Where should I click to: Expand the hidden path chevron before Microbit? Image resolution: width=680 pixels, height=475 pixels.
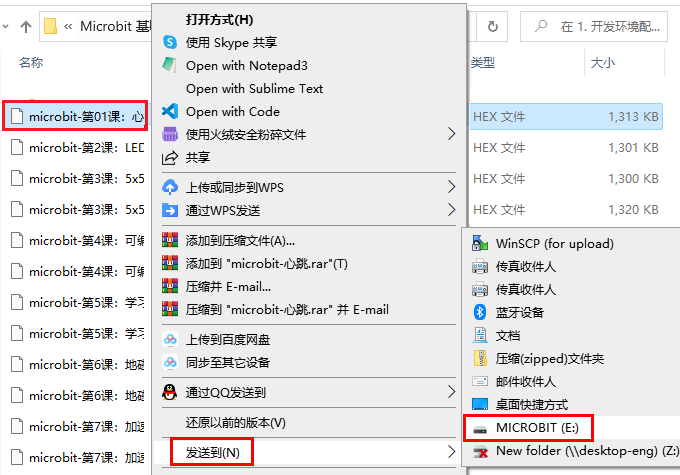click(68, 27)
